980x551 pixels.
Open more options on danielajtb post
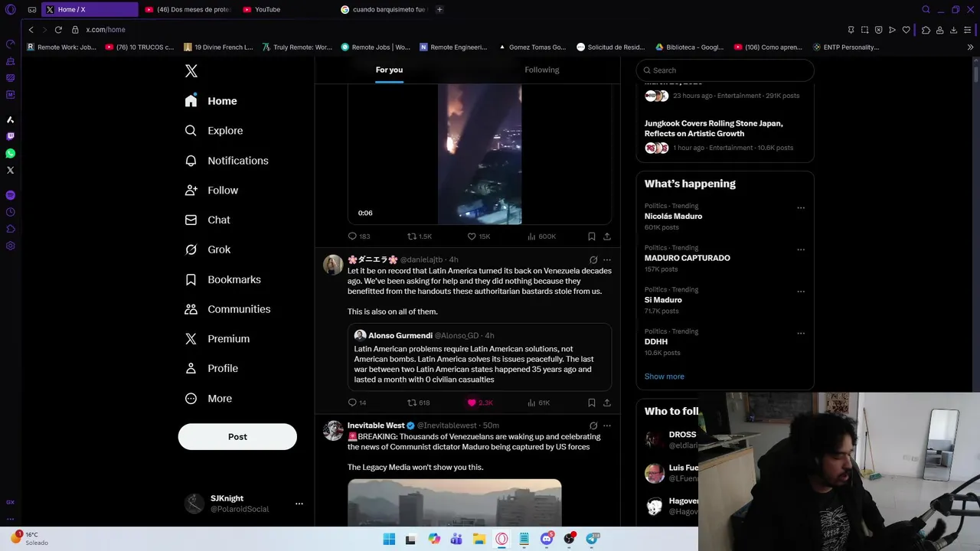click(x=607, y=260)
